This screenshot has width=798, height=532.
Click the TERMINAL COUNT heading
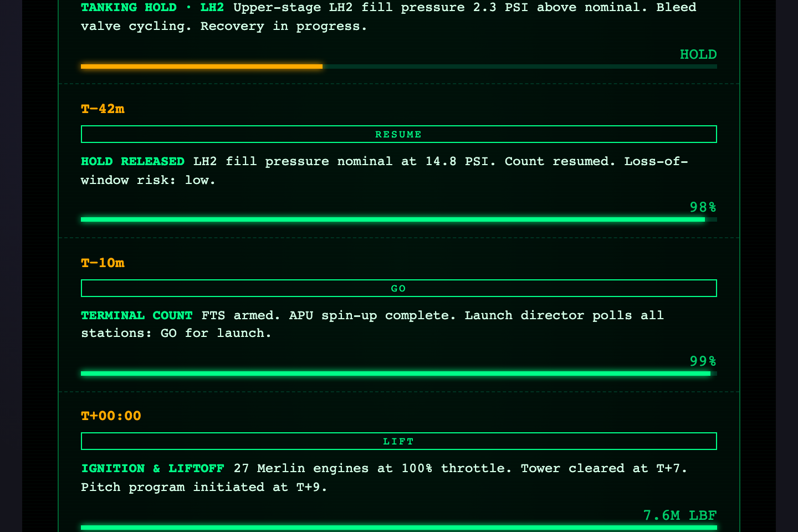point(137,315)
